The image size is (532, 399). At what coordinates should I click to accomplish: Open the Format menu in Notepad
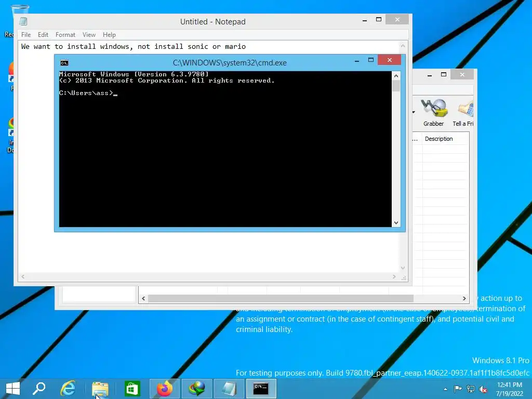tap(65, 35)
